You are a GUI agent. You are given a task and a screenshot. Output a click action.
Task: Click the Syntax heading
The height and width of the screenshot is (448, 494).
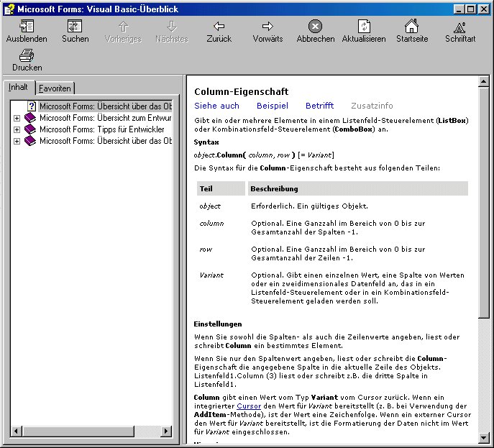(206, 142)
